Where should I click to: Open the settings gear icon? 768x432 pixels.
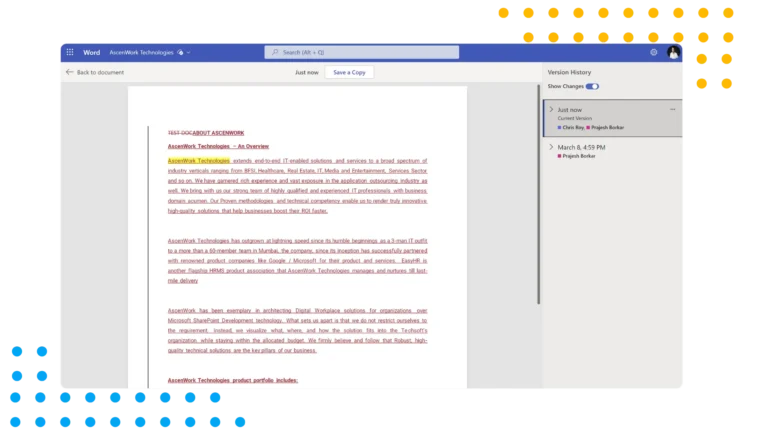click(653, 52)
